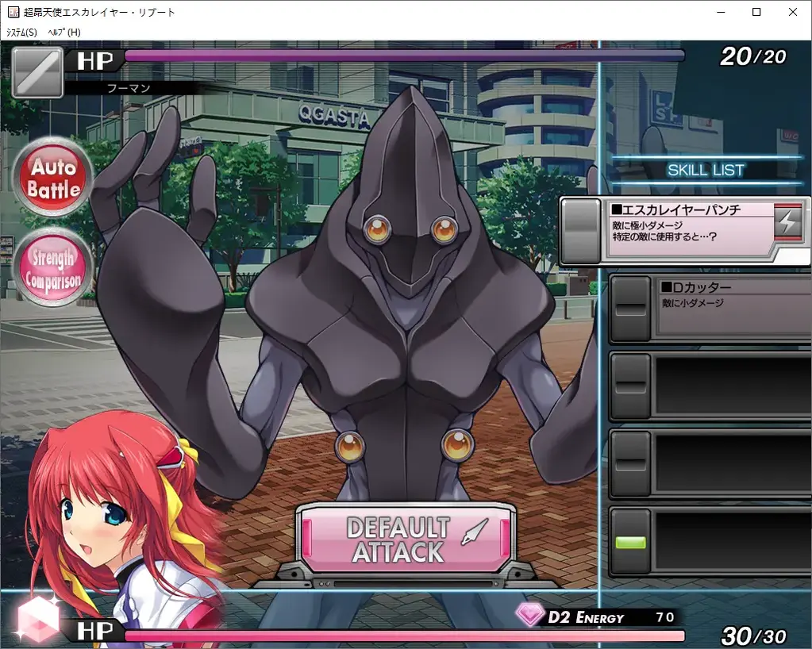Viewport: 812px width, 649px height.
Task: Close the game window
Action: (793, 12)
